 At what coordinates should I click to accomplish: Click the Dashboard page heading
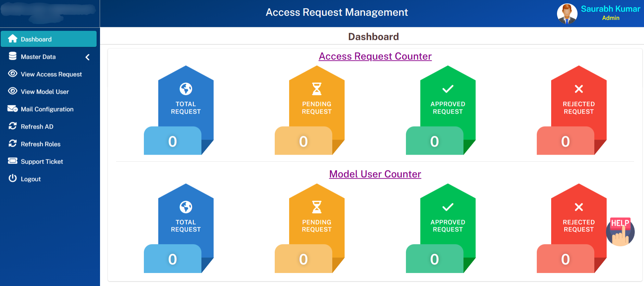373,37
